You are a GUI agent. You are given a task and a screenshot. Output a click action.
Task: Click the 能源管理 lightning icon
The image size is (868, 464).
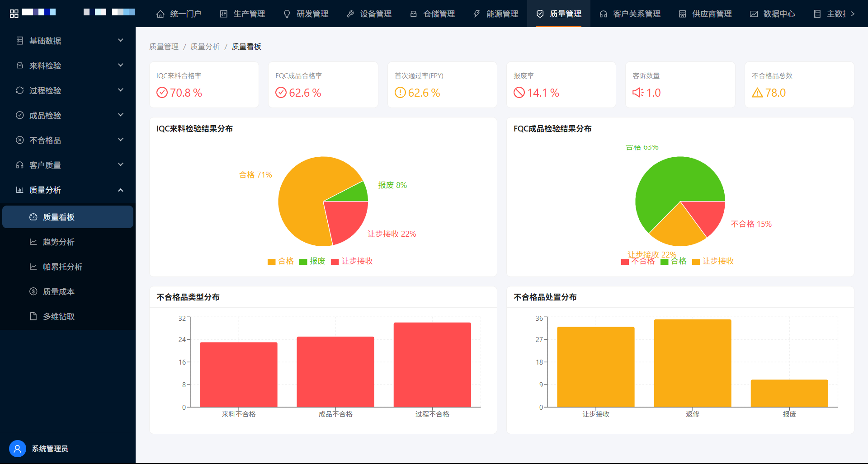(476, 14)
